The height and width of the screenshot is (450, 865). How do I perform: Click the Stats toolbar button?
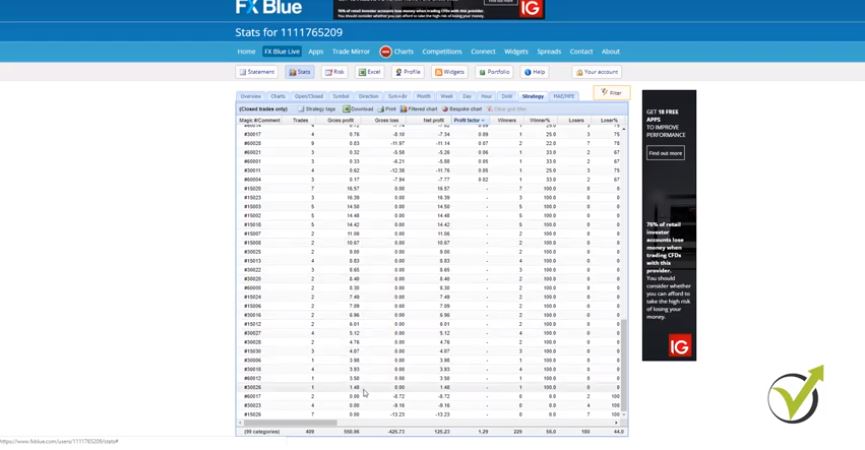pos(300,72)
